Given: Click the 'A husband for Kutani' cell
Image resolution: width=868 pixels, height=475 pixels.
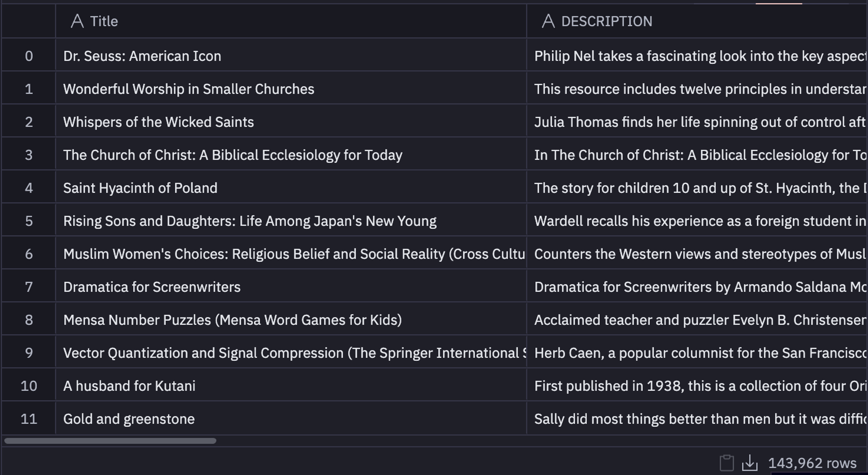Looking at the screenshot, I should [291, 386].
